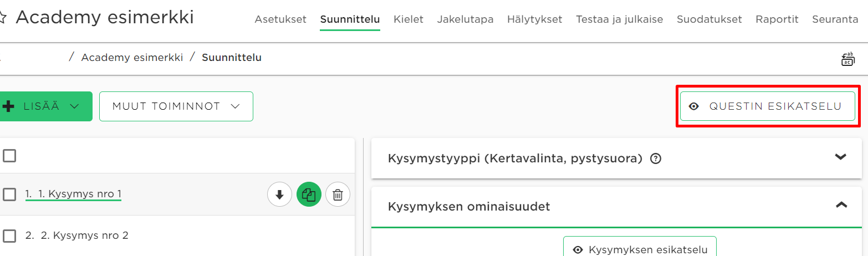868x256 pixels.
Task: Check the box for Kysymys nro 1
Action: pyautogui.click(x=9, y=194)
